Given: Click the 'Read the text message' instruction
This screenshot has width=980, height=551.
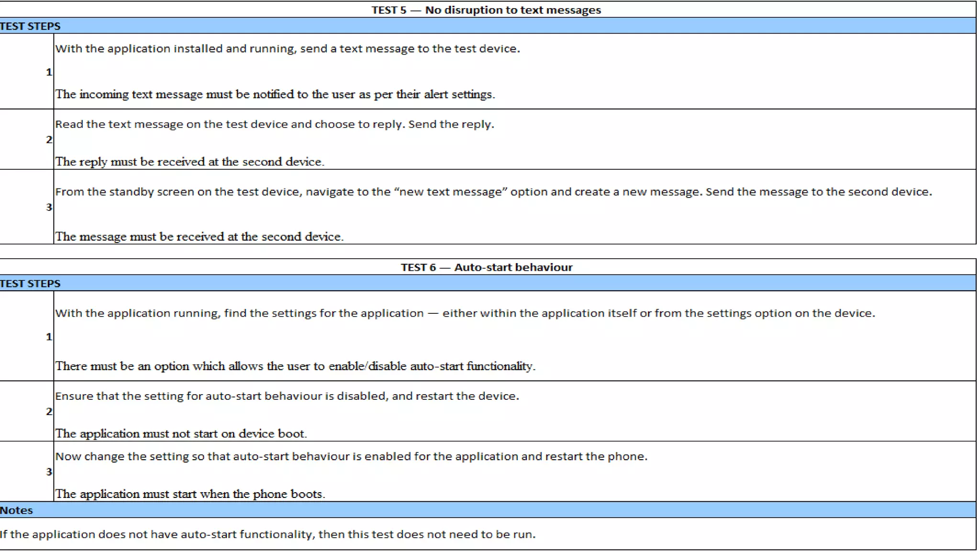Looking at the screenshot, I should (274, 124).
